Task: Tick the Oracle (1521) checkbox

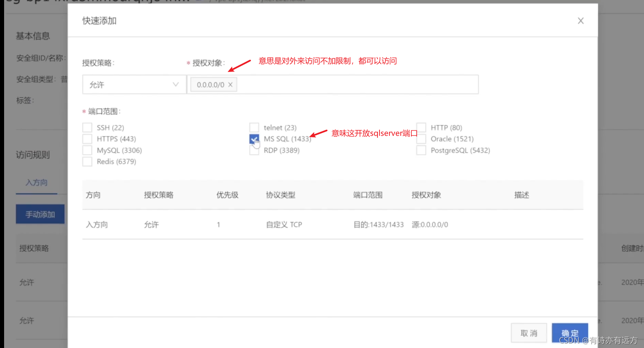Action: click(x=421, y=139)
